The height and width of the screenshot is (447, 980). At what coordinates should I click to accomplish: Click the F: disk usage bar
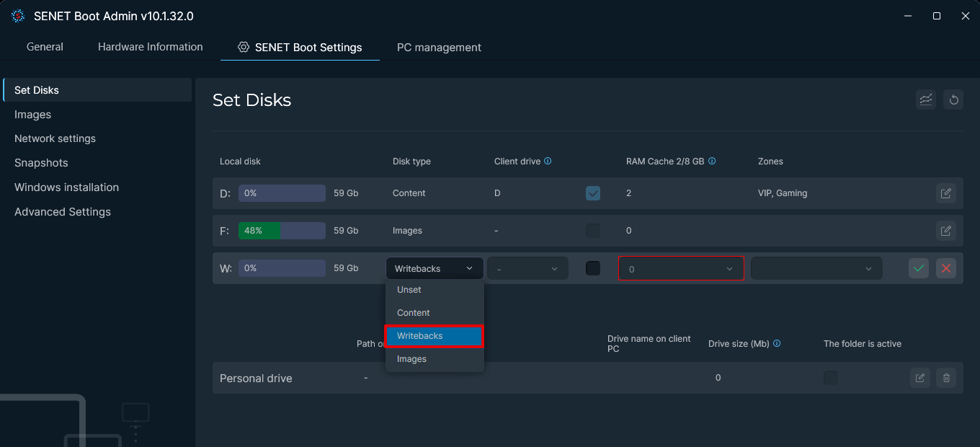point(282,231)
